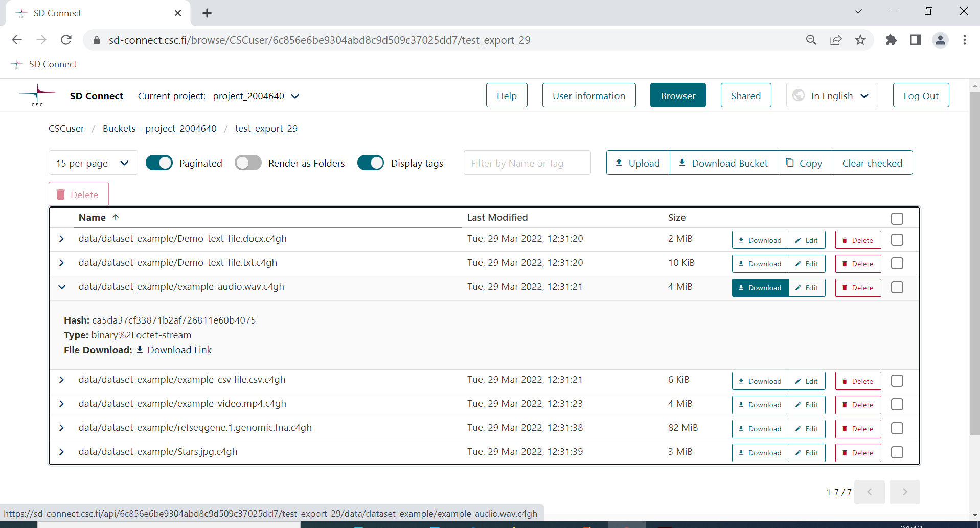The height and width of the screenshot is (528, 980).
Task: Open the 15 per page dropdown
Action: click(93, 163)
